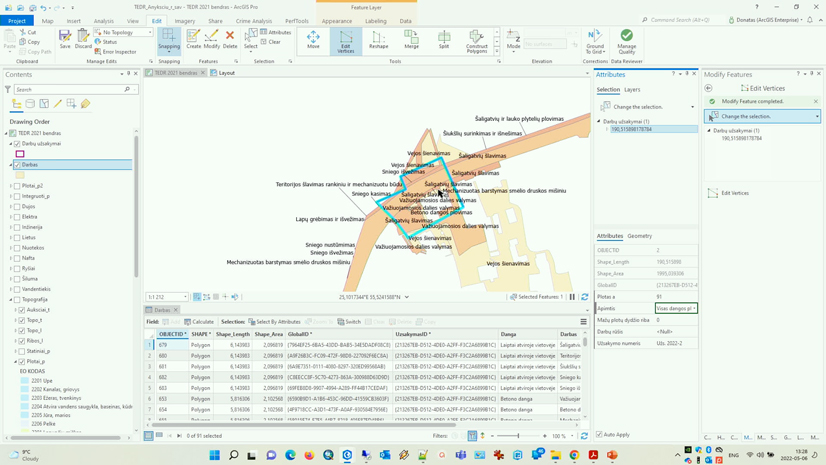Viewport: 826px width, 465px height.
Task: Toggle the Topo_t layer checkbox
Action: click(22, 320)
